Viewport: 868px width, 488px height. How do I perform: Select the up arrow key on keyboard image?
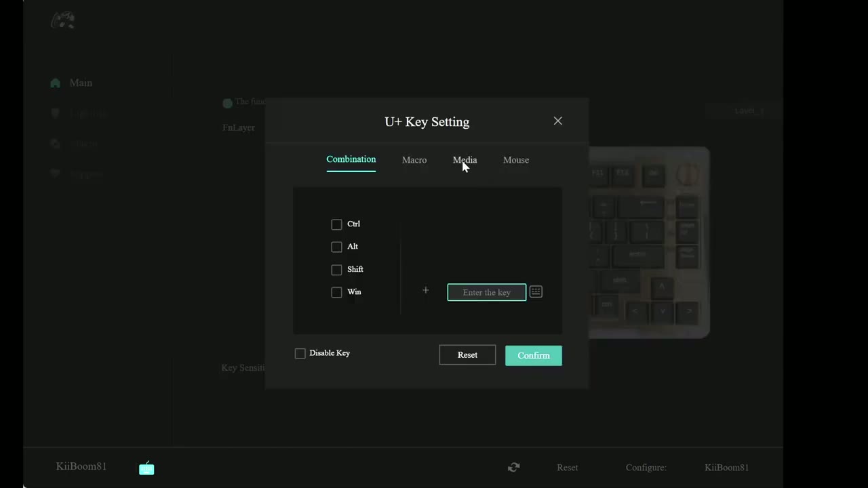662,287
